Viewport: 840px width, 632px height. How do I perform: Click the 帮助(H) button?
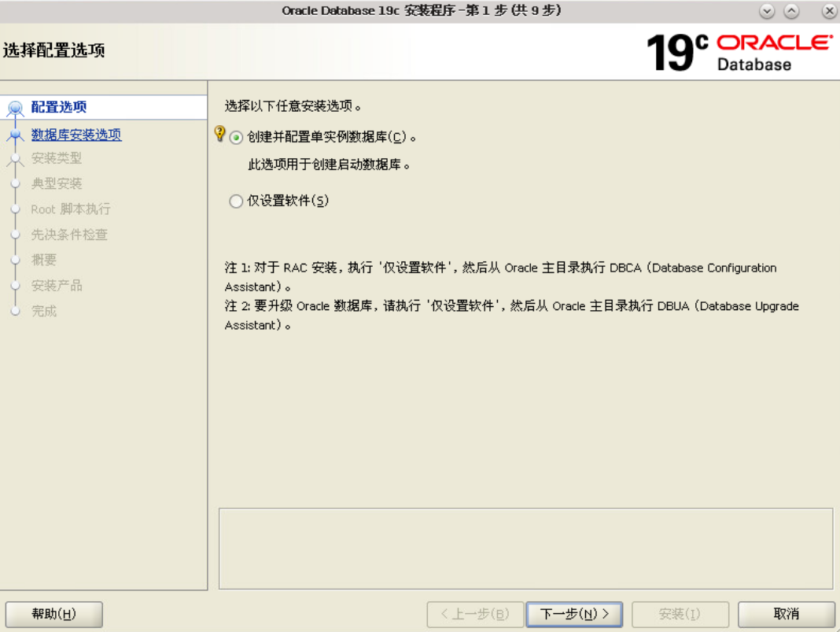(54, 614)
